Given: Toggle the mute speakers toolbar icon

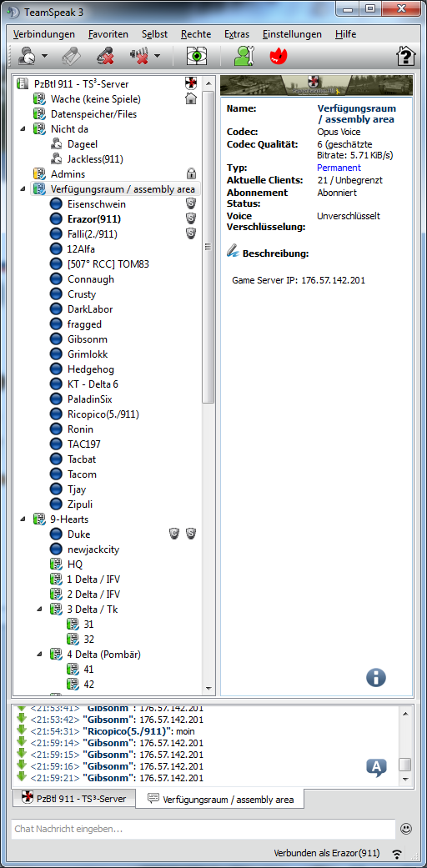Looking at the screenshot, I should [139, 56].
